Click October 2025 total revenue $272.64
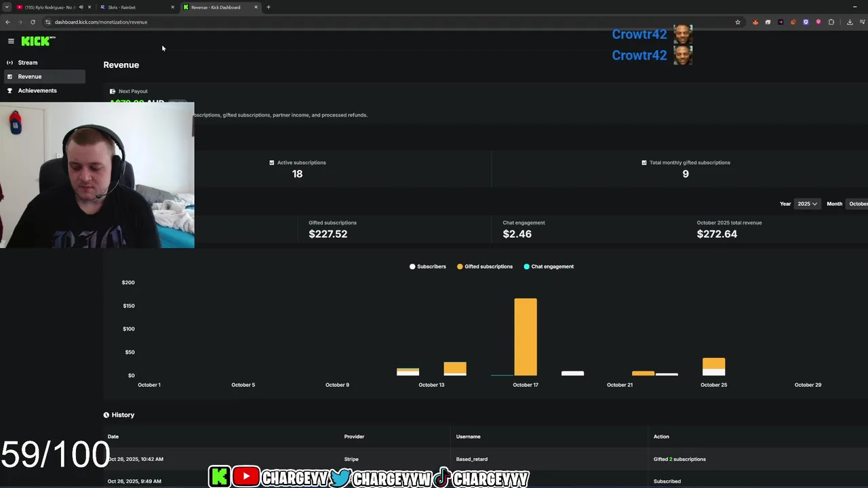The height and width of the screenshot is (488, 868). coord(717,234)
